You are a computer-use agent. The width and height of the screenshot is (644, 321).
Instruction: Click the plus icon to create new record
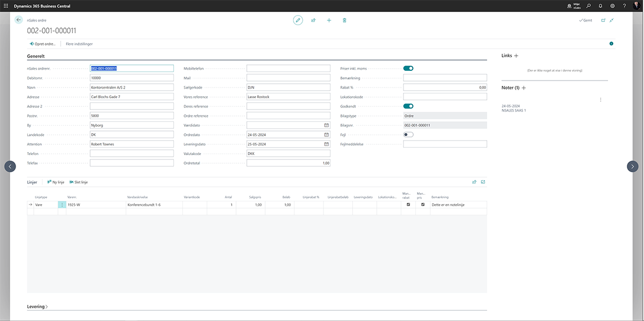click(329, 20)
